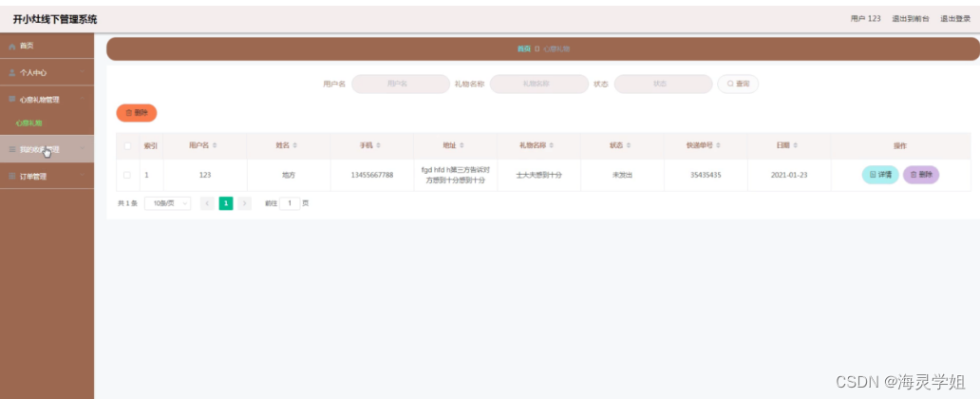
Task: Sort by 状态 column arrows
Action: tap(628, 145)
